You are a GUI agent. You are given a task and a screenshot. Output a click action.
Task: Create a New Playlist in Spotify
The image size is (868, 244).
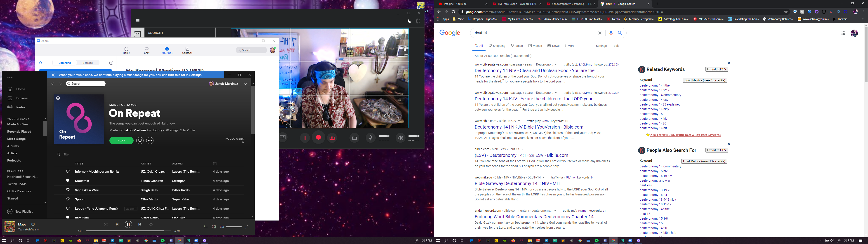point(20,212)
